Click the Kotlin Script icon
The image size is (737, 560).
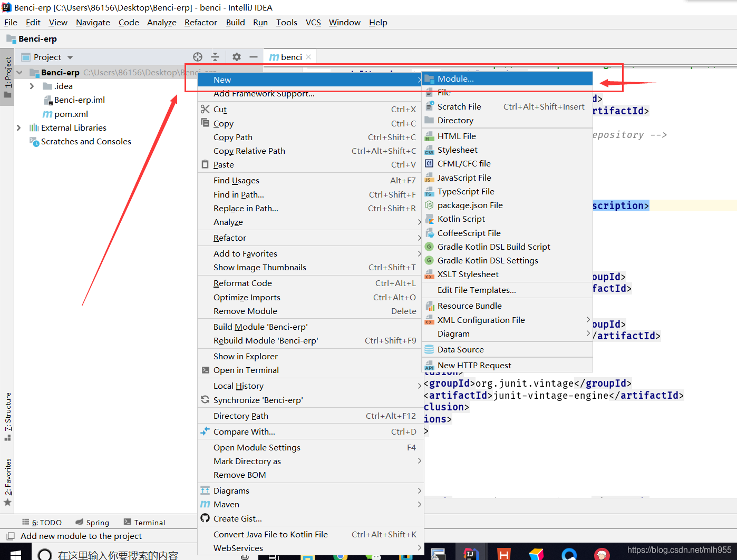[429, 219]
